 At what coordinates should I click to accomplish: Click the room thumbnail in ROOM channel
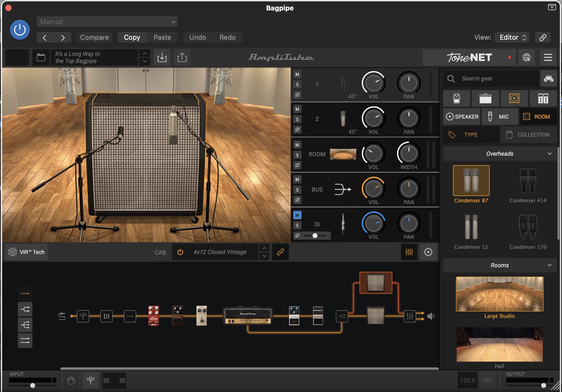(343, 154)
